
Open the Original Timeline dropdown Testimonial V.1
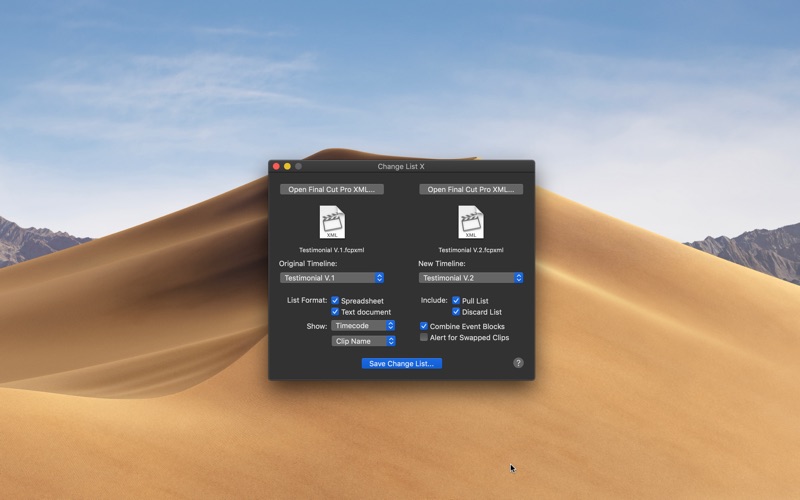pyautogui.click(x=332, y=278)
